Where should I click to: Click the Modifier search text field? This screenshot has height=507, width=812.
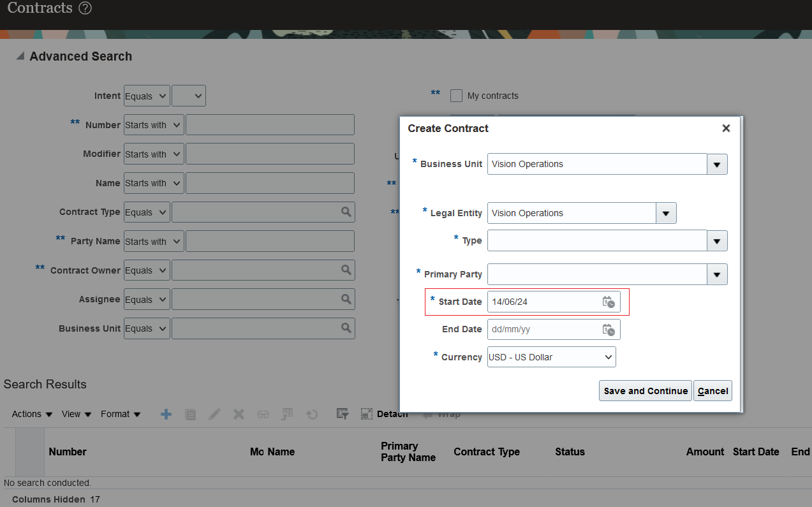click(270, 154)
